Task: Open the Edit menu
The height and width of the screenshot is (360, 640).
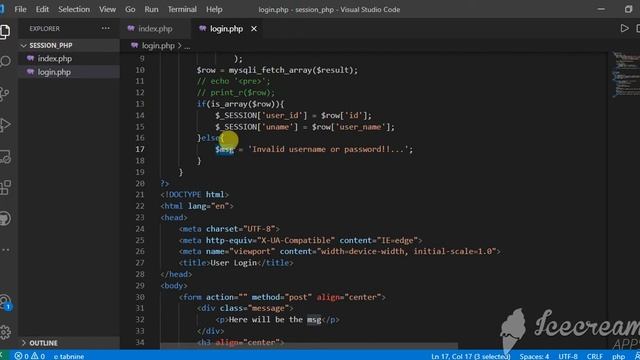Action: [42, 9]
